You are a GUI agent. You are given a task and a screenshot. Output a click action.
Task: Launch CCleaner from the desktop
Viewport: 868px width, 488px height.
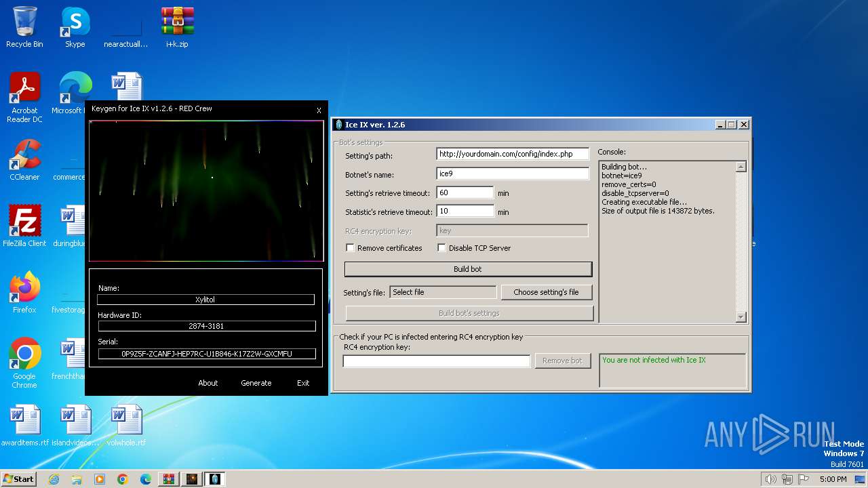24,161
